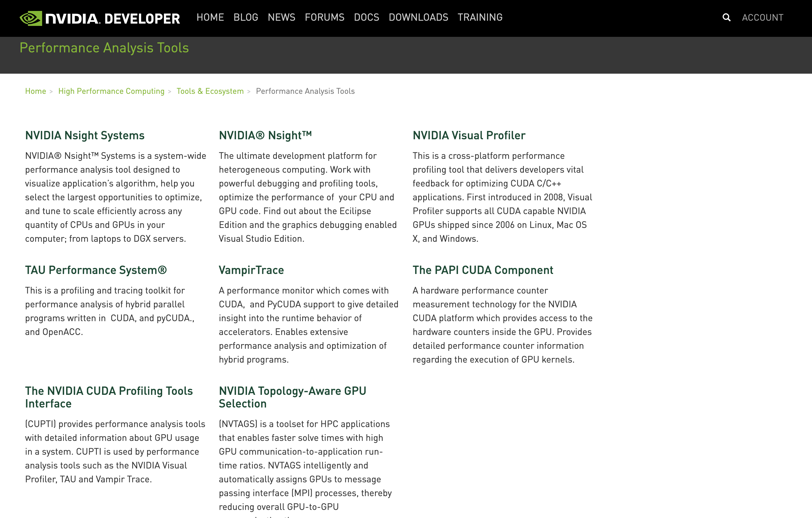Navigate to the NEWS page
This screenshot has height=518, width=812.
[x=281, y=17]
